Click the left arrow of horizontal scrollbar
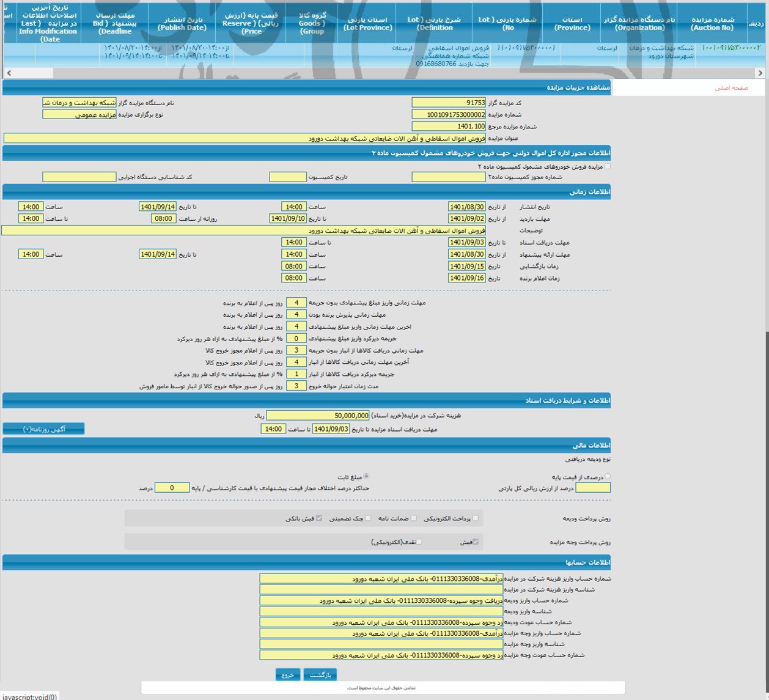Image resolution: width=769 pixels, height=700 pixels. [9, 73]
